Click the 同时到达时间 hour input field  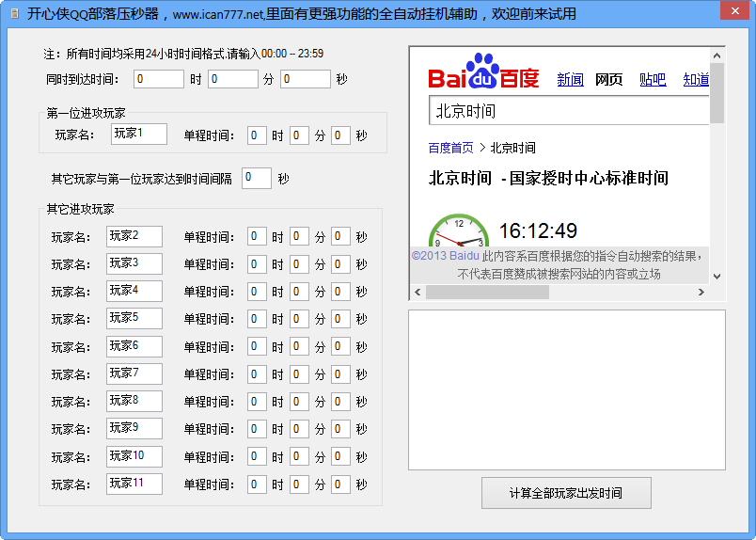coord(158,79)
